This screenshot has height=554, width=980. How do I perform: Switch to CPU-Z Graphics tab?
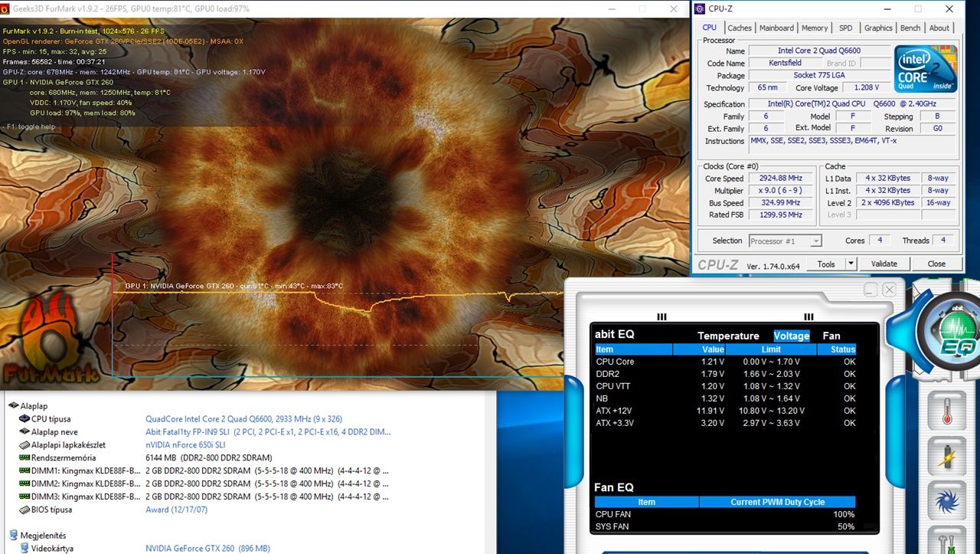pyautogui.click(x=878, y=28)
